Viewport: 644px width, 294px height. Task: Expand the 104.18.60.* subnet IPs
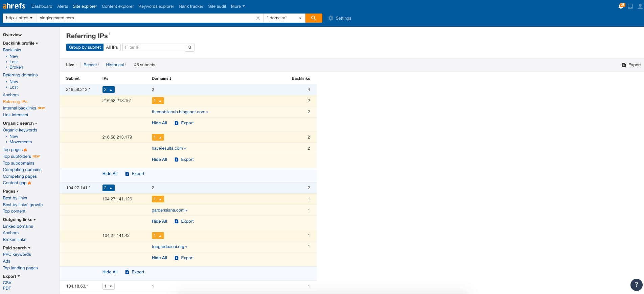[x=109, y=286]
